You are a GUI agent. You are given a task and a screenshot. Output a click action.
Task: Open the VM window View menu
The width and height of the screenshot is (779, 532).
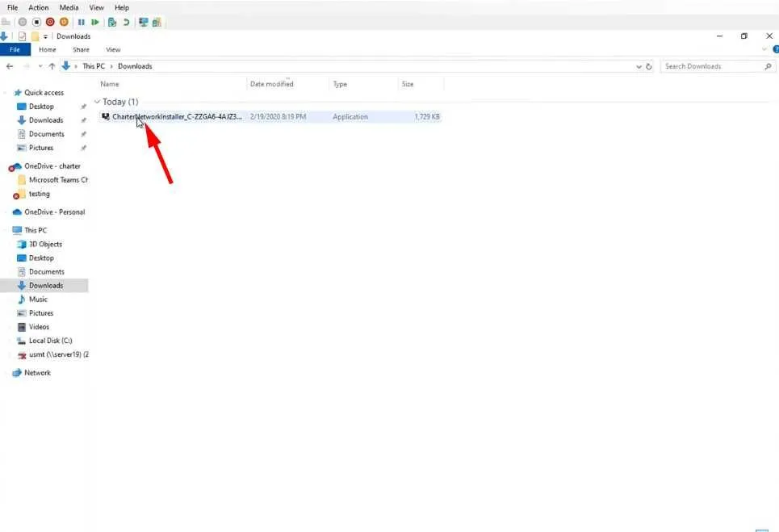pos(96,7)
